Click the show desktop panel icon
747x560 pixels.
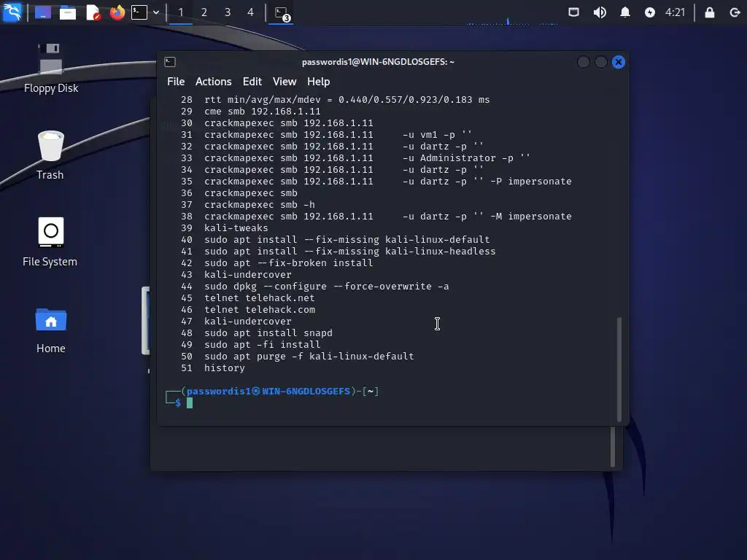pyautogui.click(x=43, y=12)
